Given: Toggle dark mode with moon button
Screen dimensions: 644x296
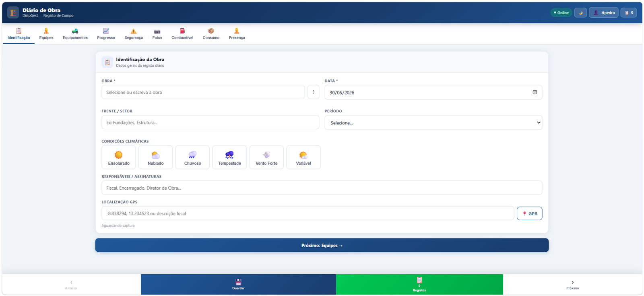Looking at the screenshot, I should pos(580,12).
